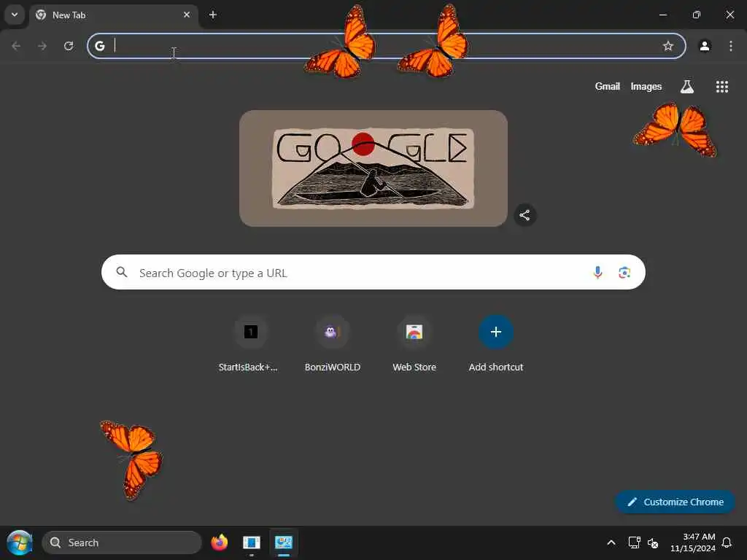The image size is (747, 560).
Task: Show hidden tray icons chevron
Action: point(611,542)
